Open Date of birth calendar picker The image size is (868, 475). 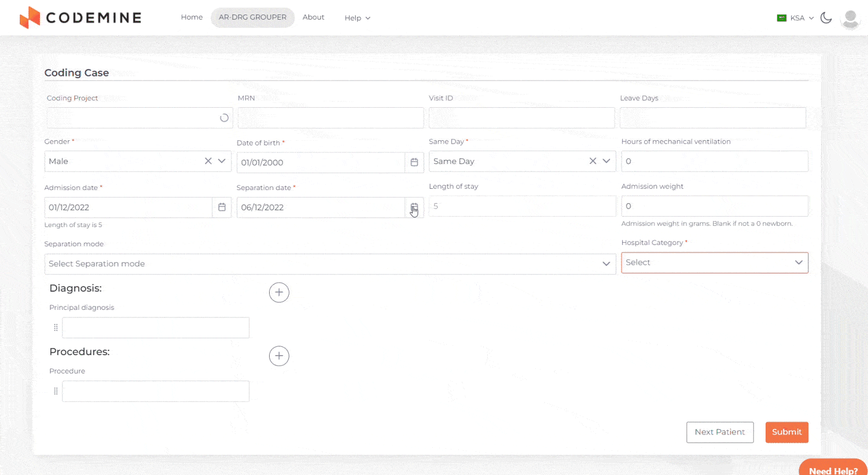pyautogui.click(x=414, y=162)
